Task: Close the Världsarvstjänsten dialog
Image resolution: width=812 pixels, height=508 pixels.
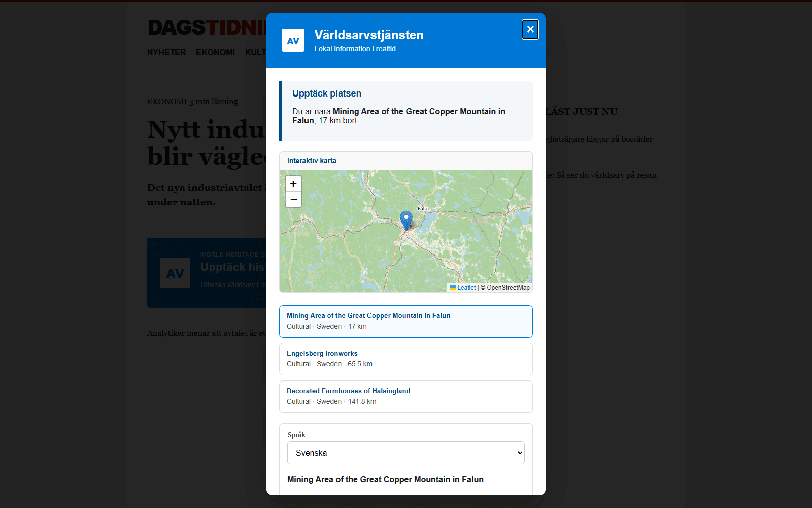Action: [x=530, y=29]
